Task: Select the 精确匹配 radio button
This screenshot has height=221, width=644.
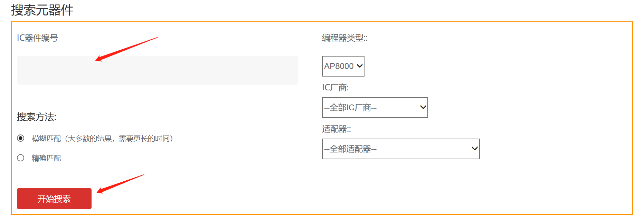Action: tap(21, 158)
